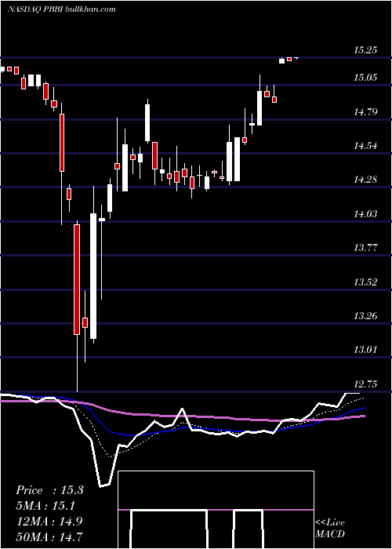
Task: Click the 15.25 price axis label
Action: tap(365, 50)
